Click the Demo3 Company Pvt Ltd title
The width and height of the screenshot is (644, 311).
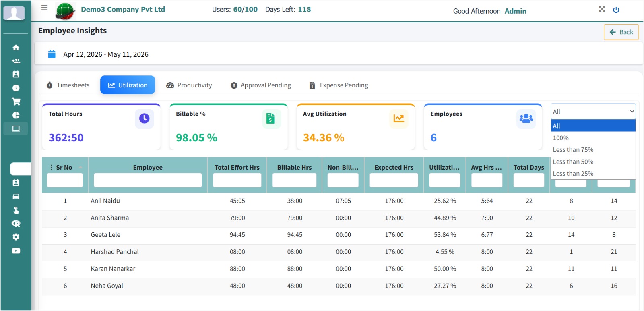point(123,9)
